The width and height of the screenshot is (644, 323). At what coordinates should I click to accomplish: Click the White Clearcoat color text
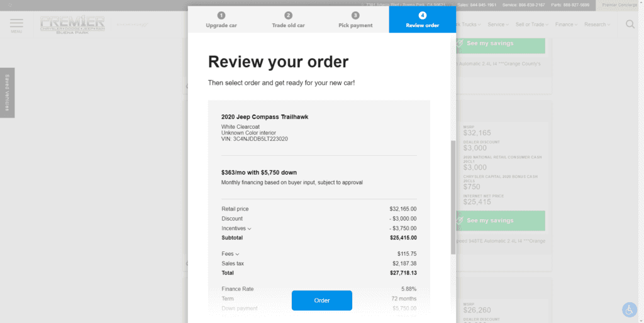point(240,127)
